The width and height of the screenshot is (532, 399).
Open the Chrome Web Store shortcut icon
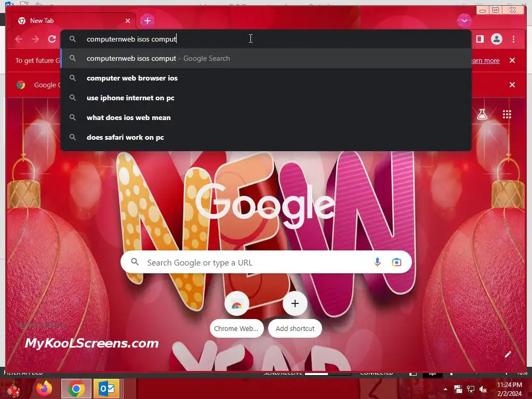[x=237, y=303]
